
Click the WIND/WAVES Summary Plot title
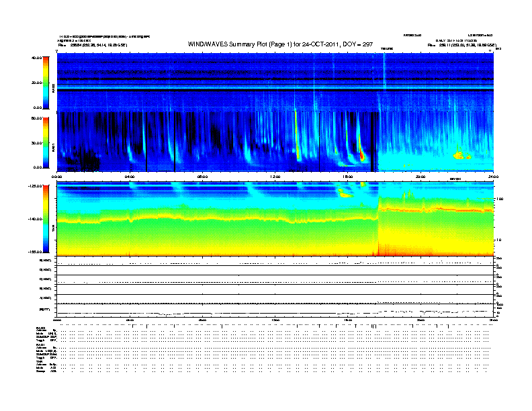coord(280,44)
